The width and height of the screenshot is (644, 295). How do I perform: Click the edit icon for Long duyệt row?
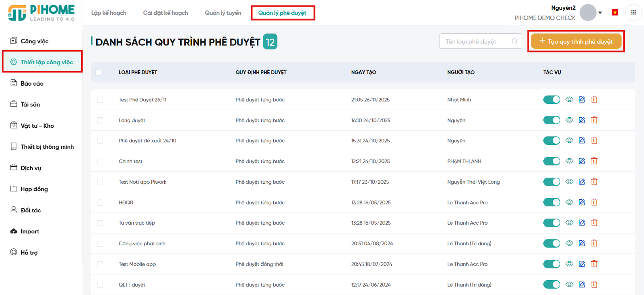click(582, 120)
